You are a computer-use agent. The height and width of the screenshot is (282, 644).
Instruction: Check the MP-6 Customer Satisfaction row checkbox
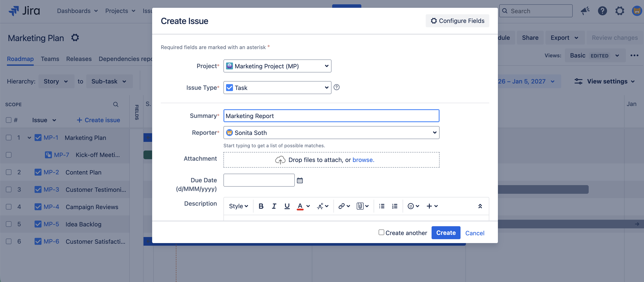[x=8, y=241]
